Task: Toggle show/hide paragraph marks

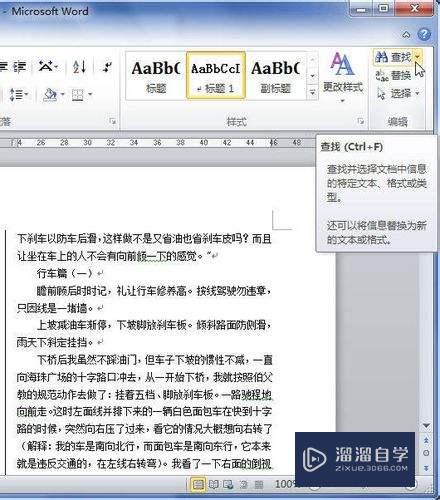Action: click(x=107, y=67)
